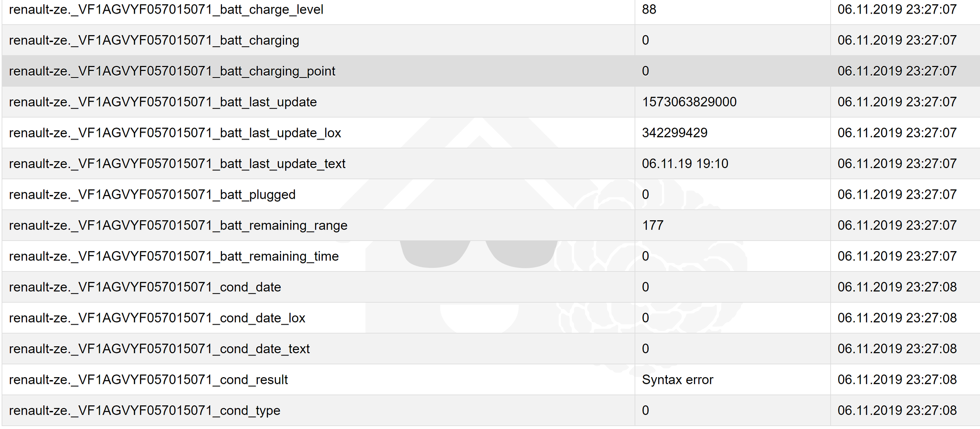Select the charge level value 88

649,10
